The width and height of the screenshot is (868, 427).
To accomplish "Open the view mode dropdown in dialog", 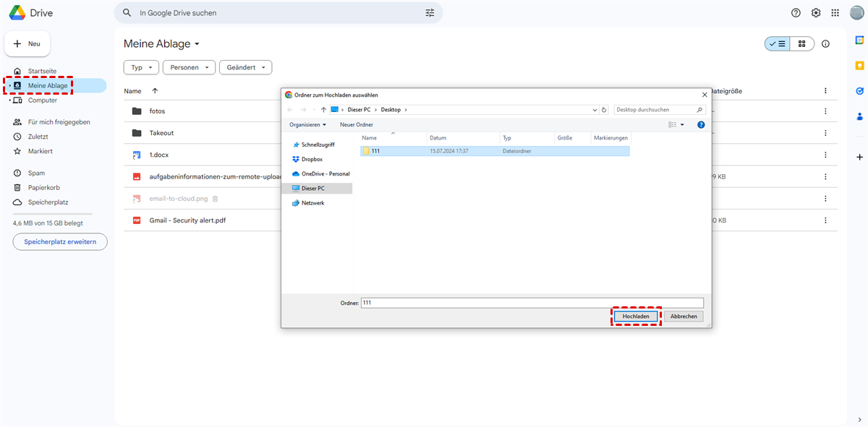I will pyautogui.click(x=682, y=124).
